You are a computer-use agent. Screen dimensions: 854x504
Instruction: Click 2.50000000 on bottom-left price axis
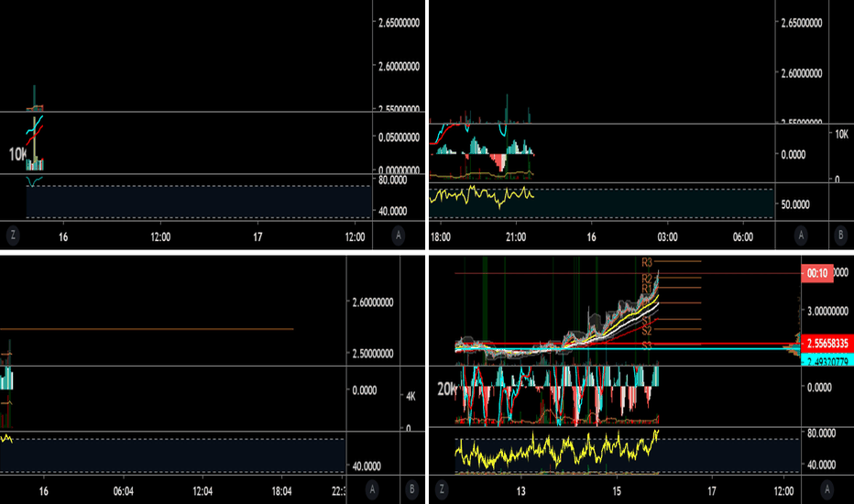pyautogui.click(x=373, y=354)
